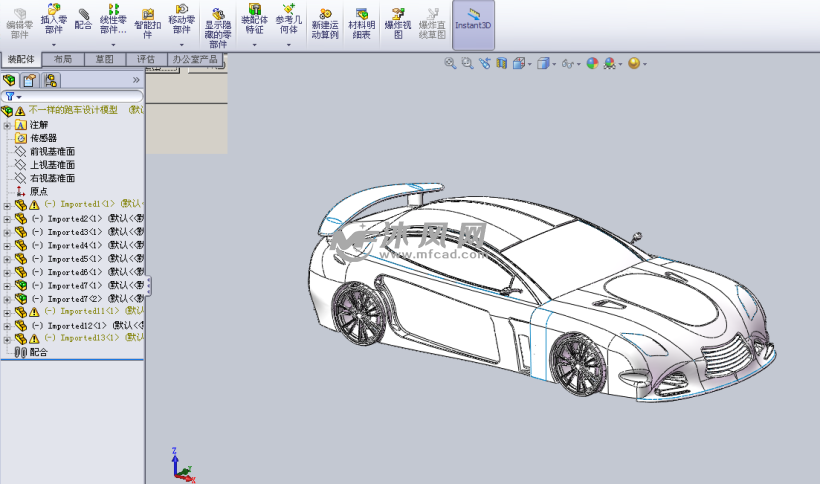This screenshot has height=484, width=820.
Task: Open the 线性零部件阵列 dropdown arrow
Action: pyautogui.click(x=113, y=45)
